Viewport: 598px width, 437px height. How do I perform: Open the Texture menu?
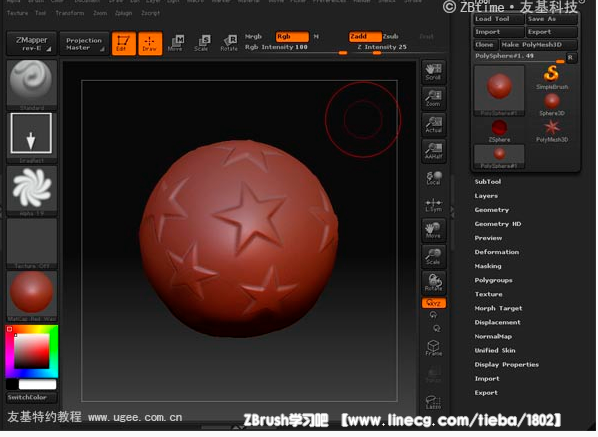[x=18, y=13]
